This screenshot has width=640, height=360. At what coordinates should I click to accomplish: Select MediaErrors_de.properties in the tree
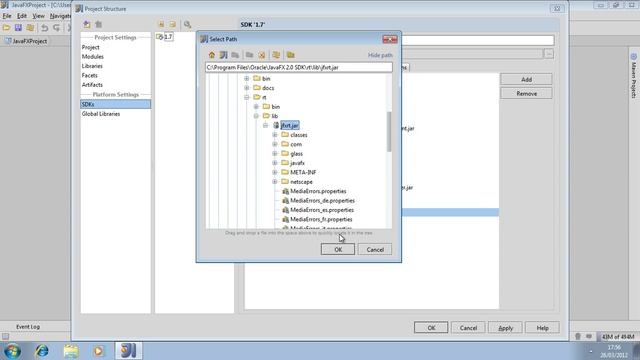click(322, 200)
